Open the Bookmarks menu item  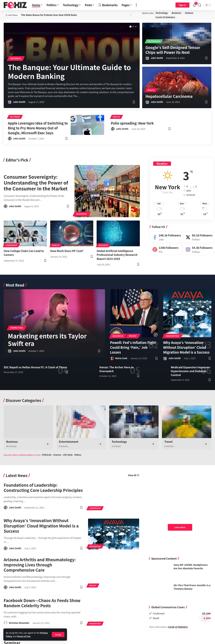pos(108,5)
